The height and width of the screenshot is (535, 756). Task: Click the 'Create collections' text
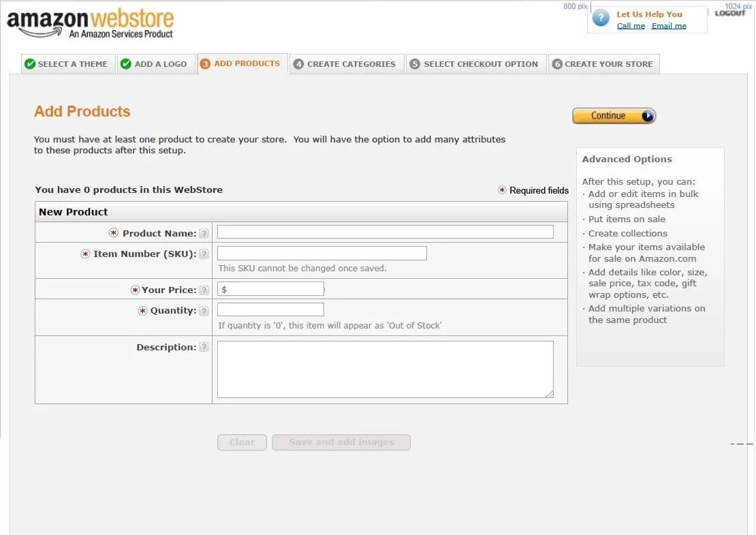pyautogui.click(x=628, y=234)
